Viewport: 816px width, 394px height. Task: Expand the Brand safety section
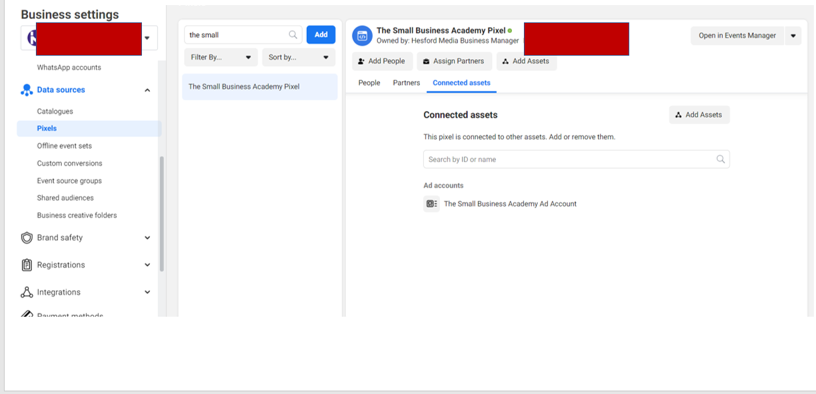(147, 238)
